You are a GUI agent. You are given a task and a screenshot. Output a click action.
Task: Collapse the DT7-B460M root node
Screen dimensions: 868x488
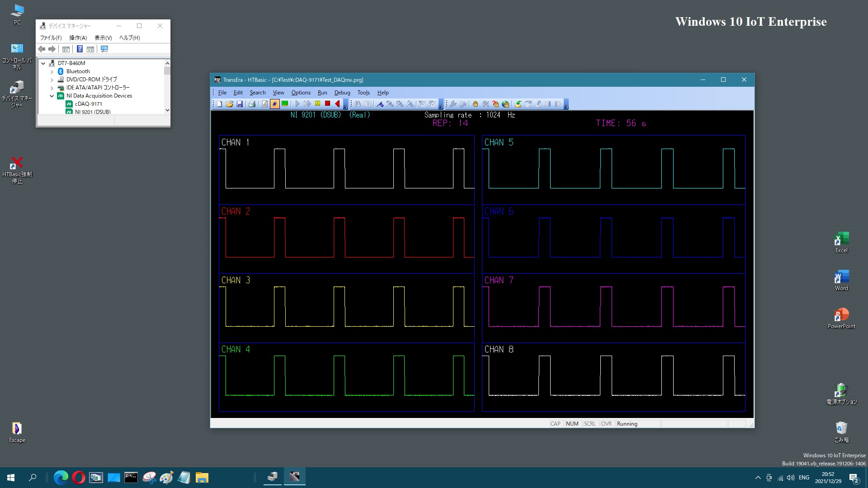(43, 63)
